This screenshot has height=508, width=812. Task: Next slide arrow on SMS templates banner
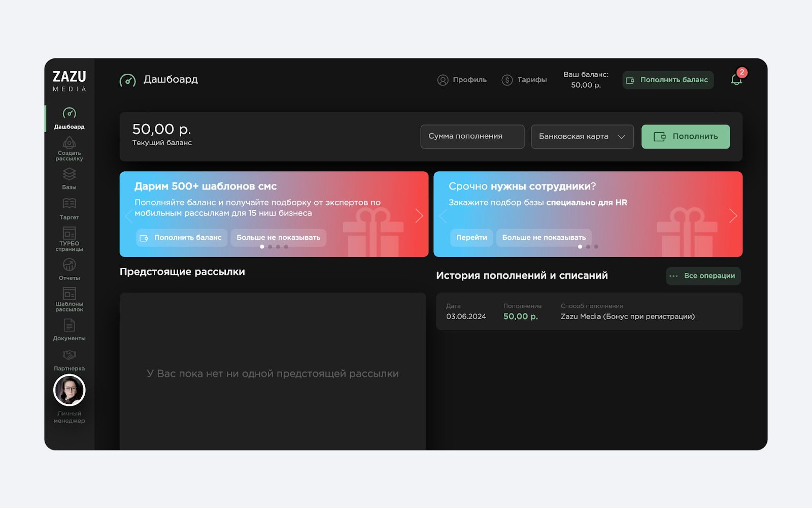tap(419, 216)
